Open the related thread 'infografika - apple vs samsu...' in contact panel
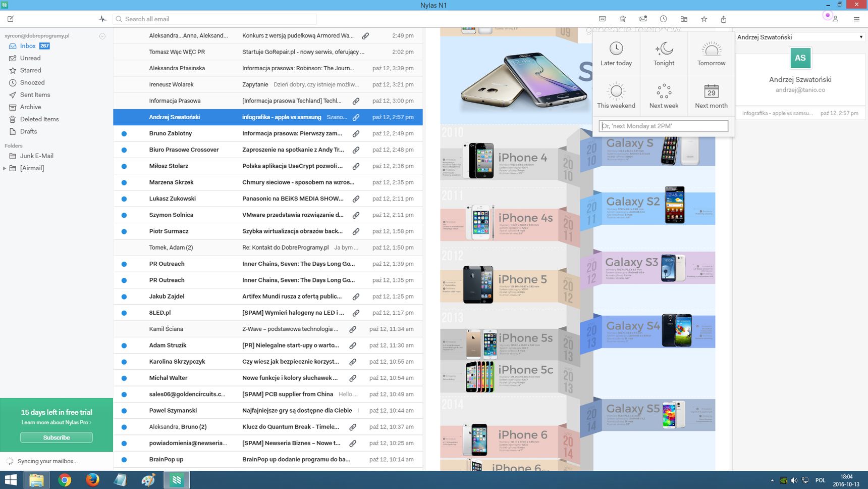Image resolution: width=868 pixels, height=489 pixels. (x=800, y=113)
